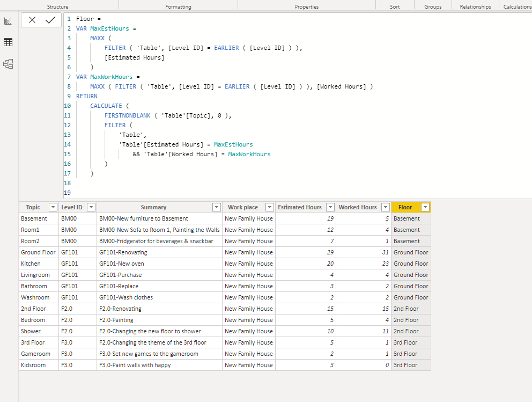Click the Groups ribbon group label
Screen dimensions: 532x402
click(433, 6)
